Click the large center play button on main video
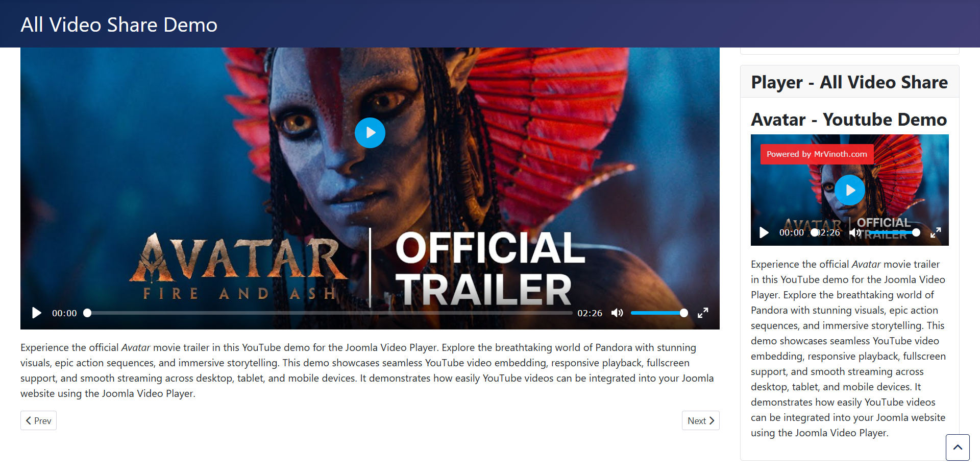 click(x=370, y=133)
